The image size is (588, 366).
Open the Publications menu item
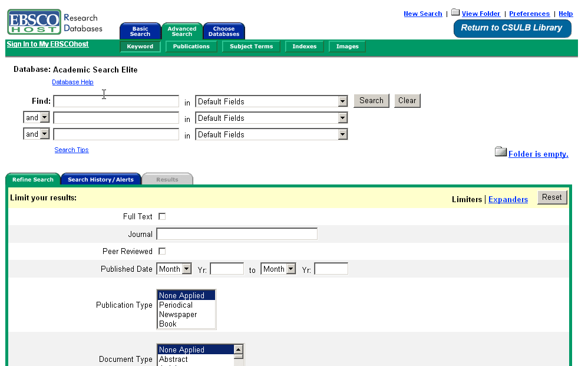point(191,47)
